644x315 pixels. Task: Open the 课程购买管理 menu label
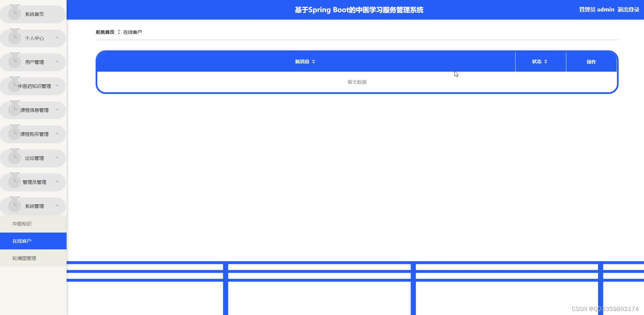(34, 134)
